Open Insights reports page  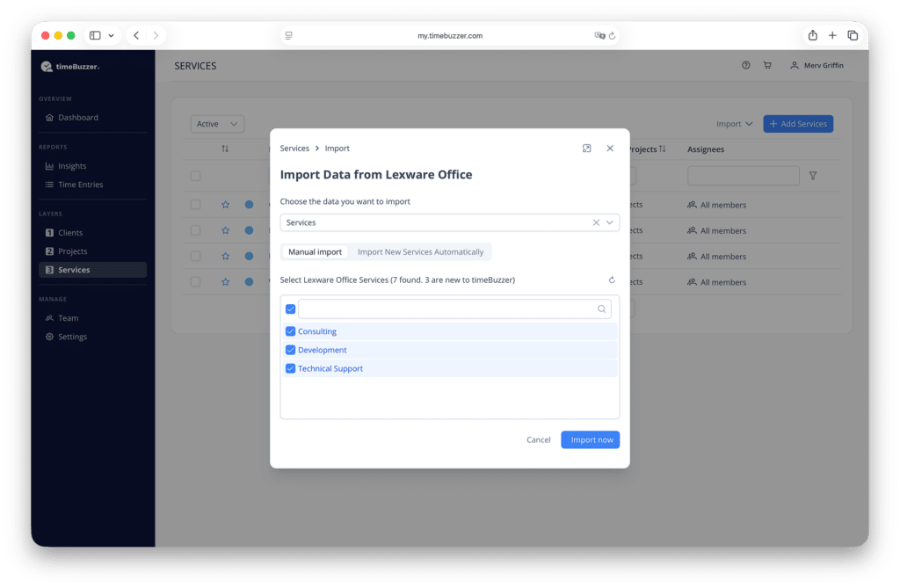72,166
